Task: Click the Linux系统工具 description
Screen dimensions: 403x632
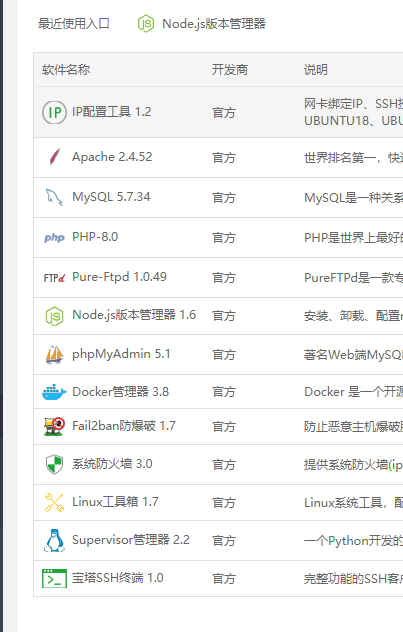Action: [353, 503]
